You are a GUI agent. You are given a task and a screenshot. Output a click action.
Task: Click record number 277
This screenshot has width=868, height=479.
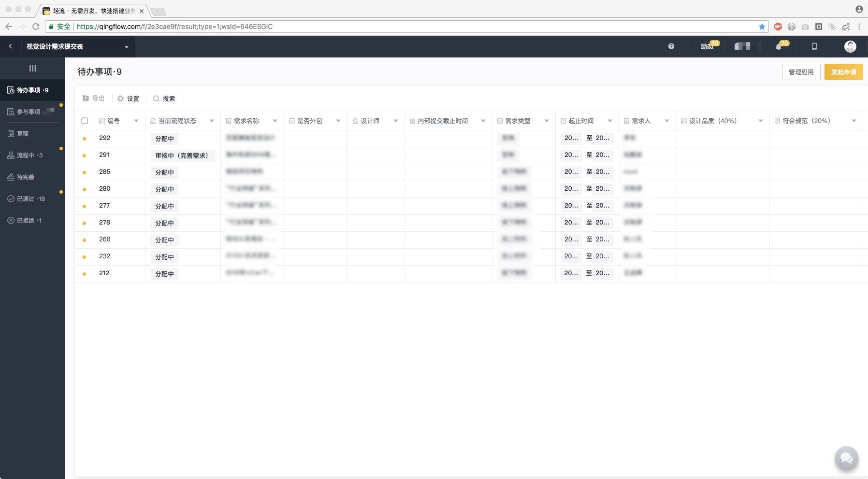(104, 205)
